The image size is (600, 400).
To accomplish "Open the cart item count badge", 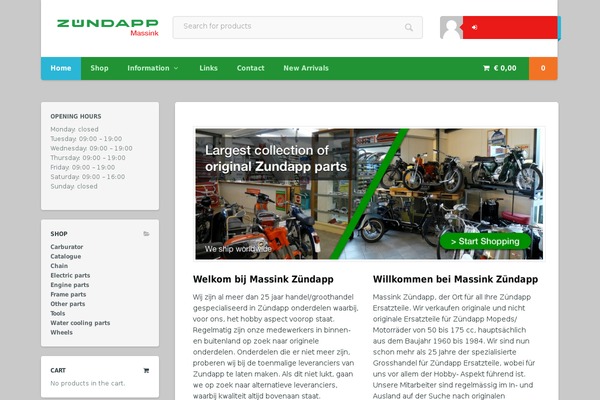I will point(543,68).
